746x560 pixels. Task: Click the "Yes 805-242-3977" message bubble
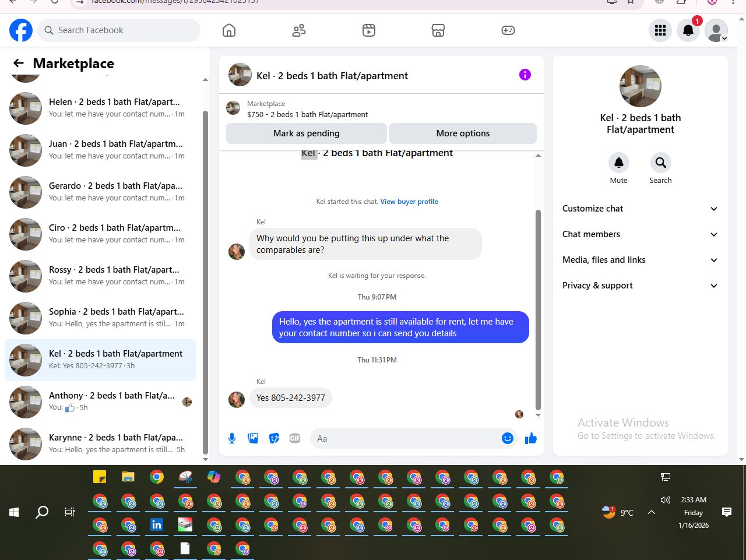tap(291, 398)
